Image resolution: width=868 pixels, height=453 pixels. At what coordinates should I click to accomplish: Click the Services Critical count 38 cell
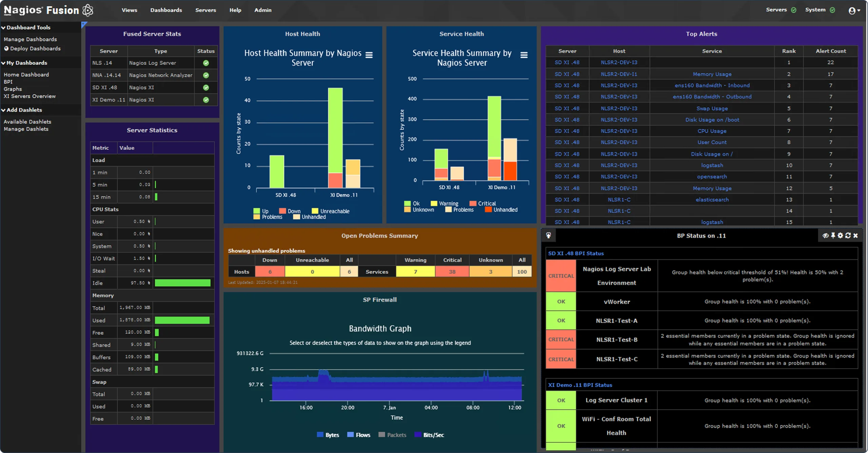coord(452,271)
